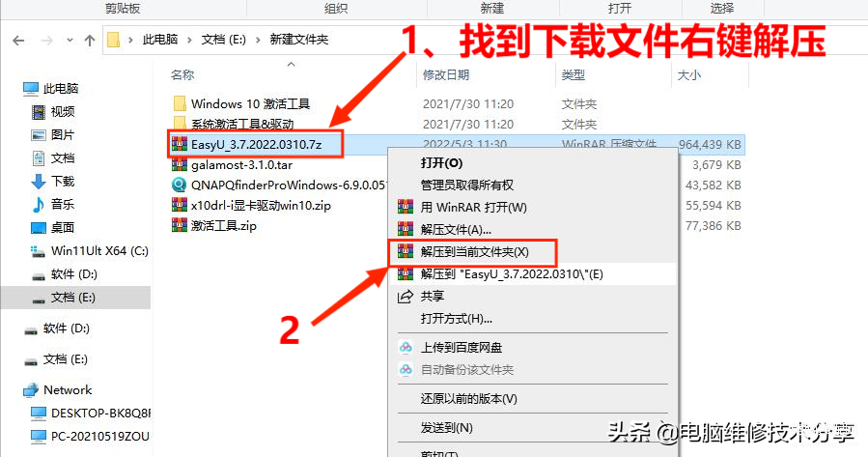Select the galamost-3.1.0.tar file

(x=241, y=164)
